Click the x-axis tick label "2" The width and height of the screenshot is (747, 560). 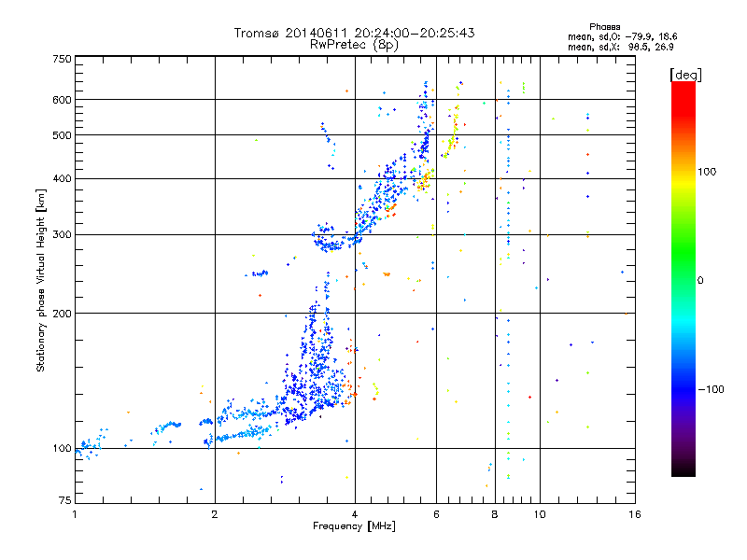point(215,514)
